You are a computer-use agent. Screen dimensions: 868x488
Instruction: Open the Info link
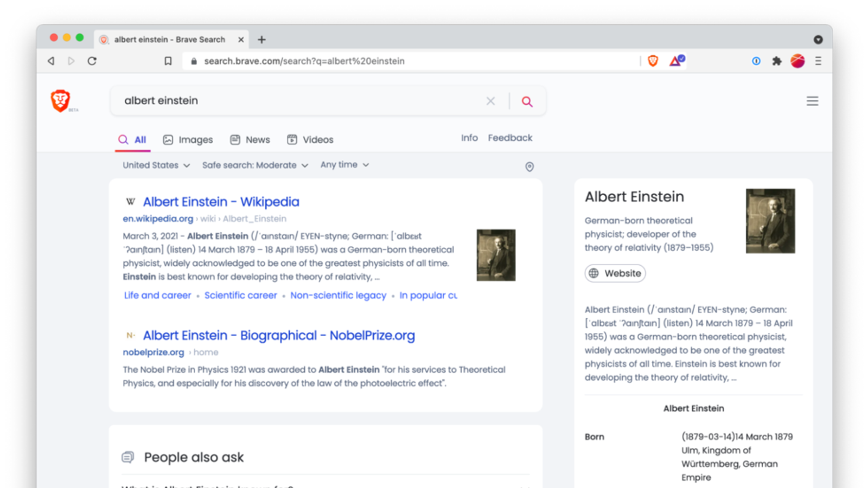469,138
